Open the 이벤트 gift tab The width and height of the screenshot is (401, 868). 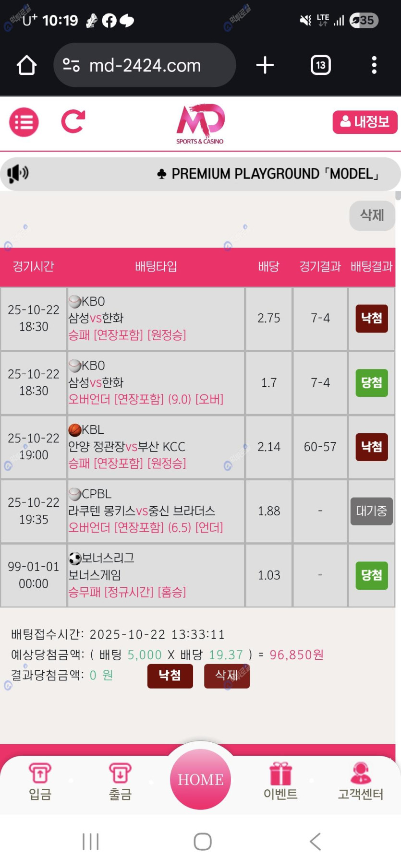[x=280, y=781]
